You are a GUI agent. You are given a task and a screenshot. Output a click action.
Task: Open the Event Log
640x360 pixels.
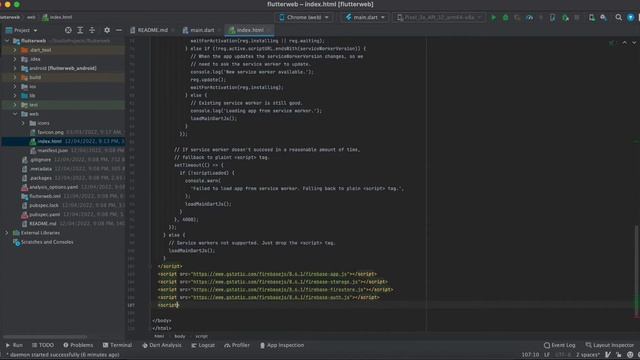point(560,345)
